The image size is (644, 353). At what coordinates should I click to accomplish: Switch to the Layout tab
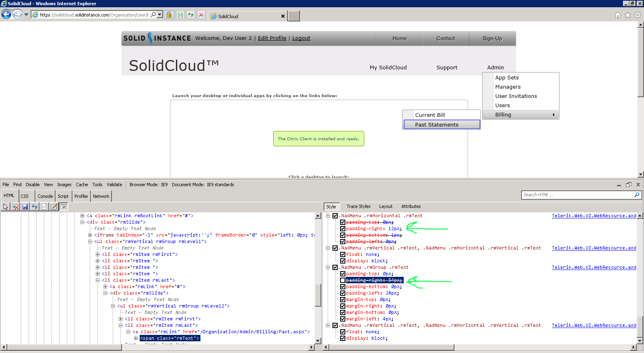[386, 206]
